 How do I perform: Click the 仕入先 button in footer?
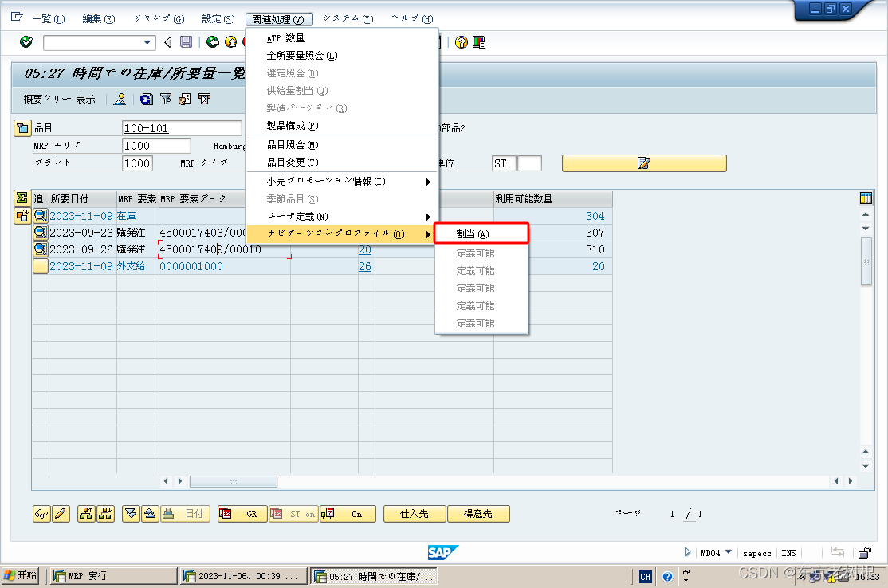pos(414,514)
